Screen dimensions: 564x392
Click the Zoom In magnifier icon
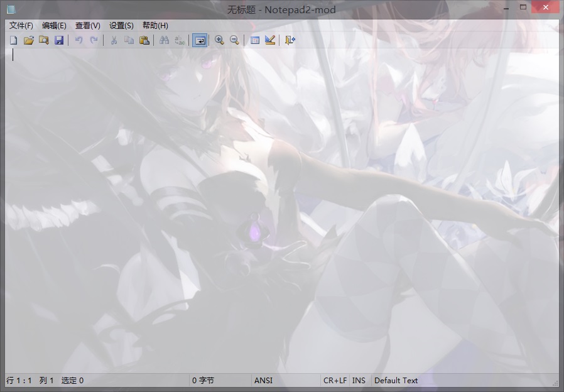click(x=219, y=40)
